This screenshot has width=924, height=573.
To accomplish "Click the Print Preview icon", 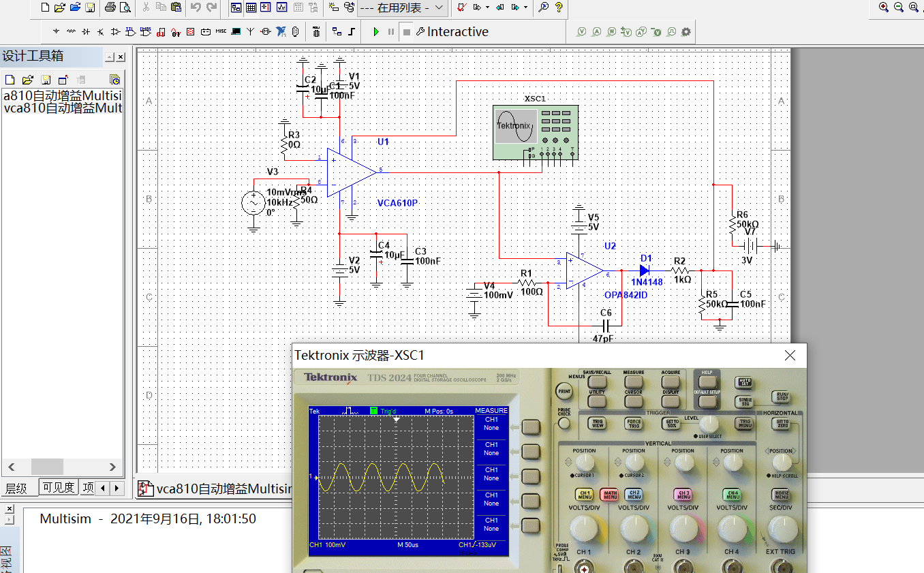I will 125,7.
